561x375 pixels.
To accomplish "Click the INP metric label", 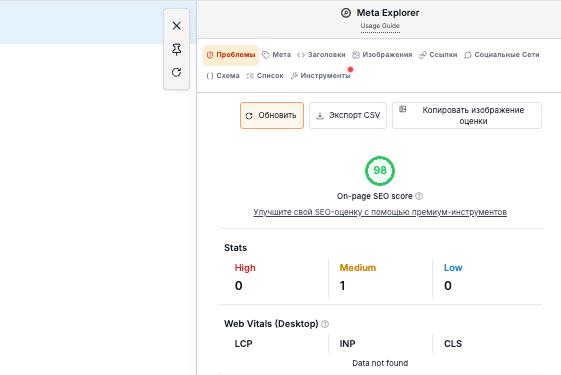I will (x=347, y=344).
